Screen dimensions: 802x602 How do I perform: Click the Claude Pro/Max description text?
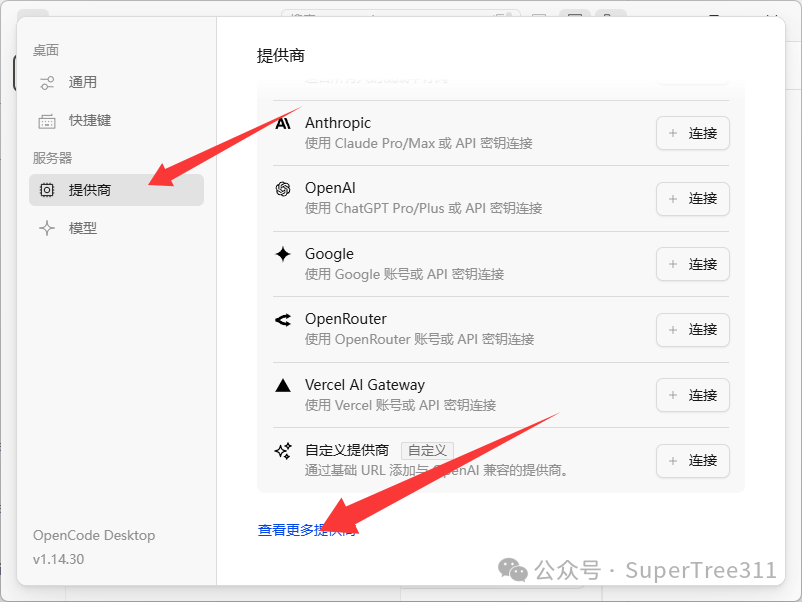[x=418, y=143]
